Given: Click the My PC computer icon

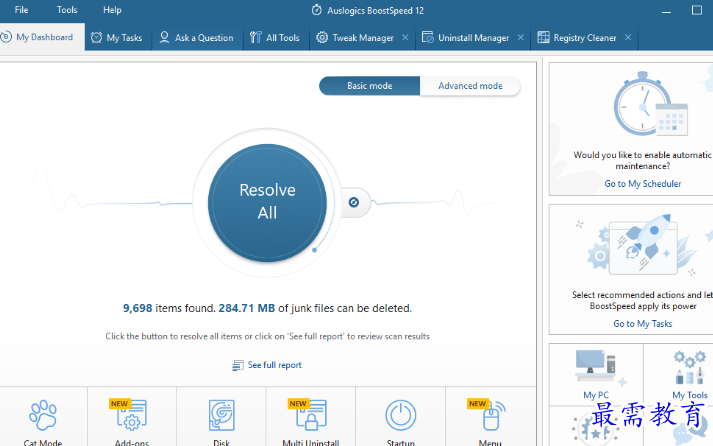Looking at the screenshot, I should point(596,366).
